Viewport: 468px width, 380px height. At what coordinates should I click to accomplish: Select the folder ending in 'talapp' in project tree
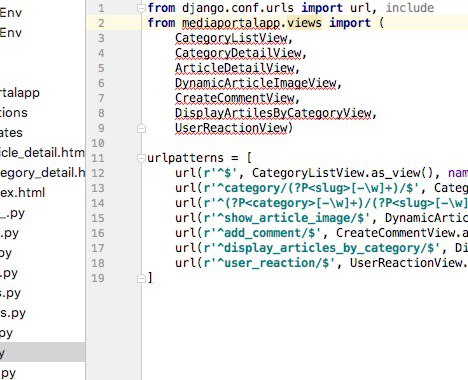pyautogui.click(x=20, y=93)
